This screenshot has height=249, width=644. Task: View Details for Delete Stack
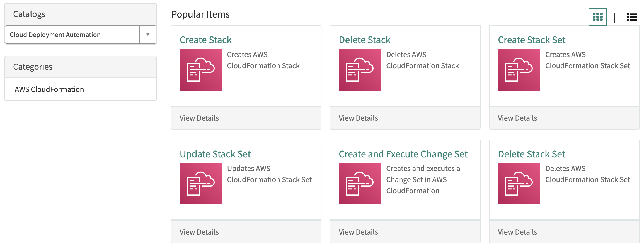(x=358, y=118)
